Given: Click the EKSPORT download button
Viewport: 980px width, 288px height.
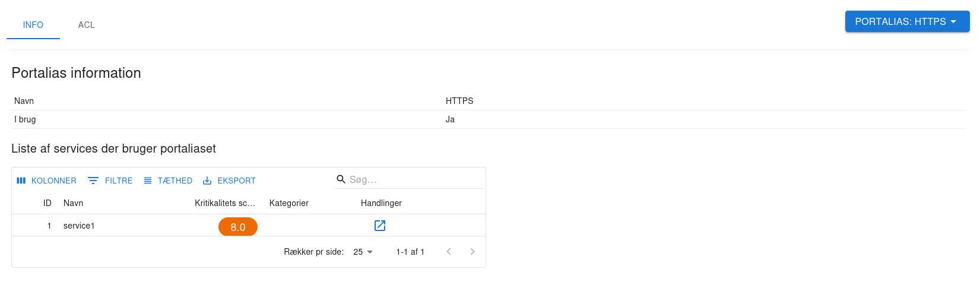Looking at the screenshot, I should pos(229,181).
